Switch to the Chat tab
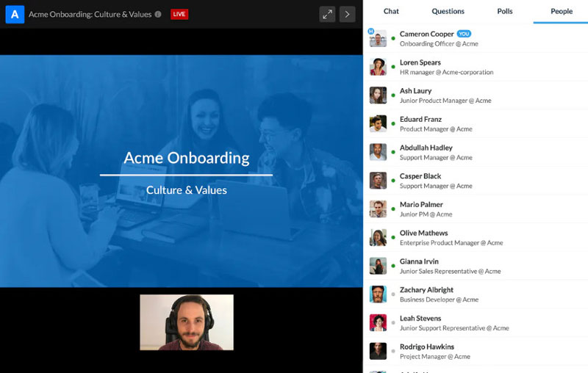 point(391,12)
